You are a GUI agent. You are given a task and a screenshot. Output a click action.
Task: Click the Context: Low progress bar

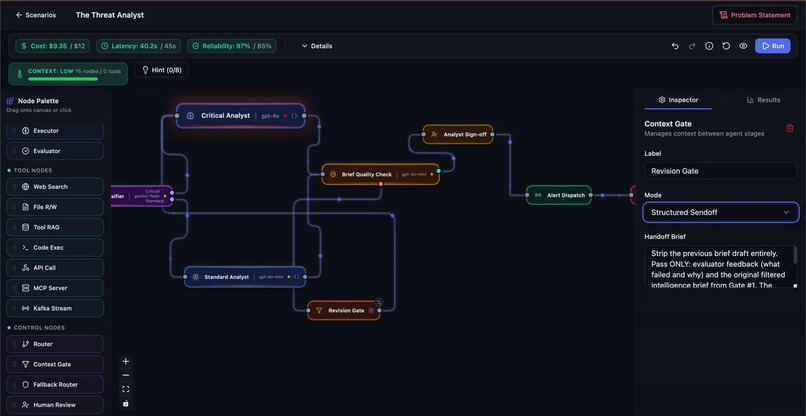pos(63,79)
